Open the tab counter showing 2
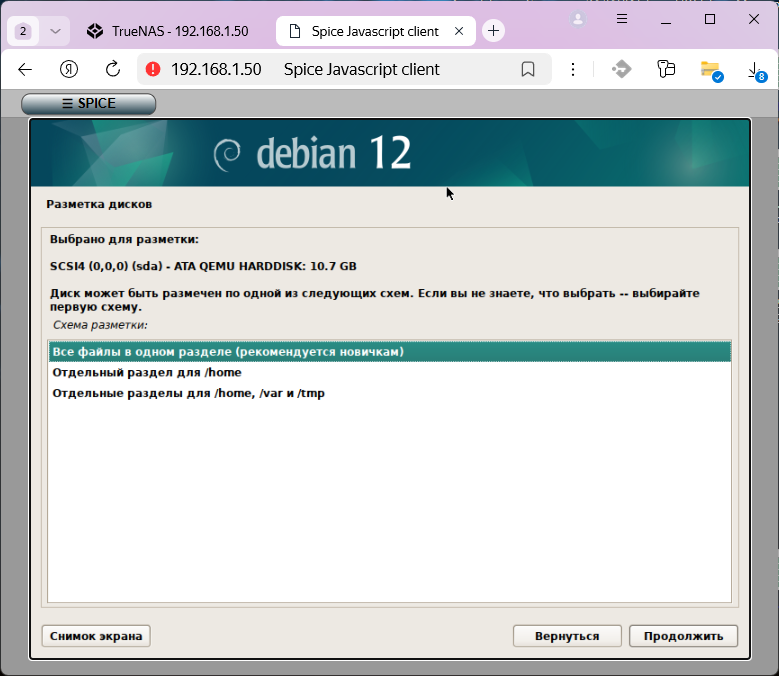This screenshot has height=676, width=779. tap(23, 31)
